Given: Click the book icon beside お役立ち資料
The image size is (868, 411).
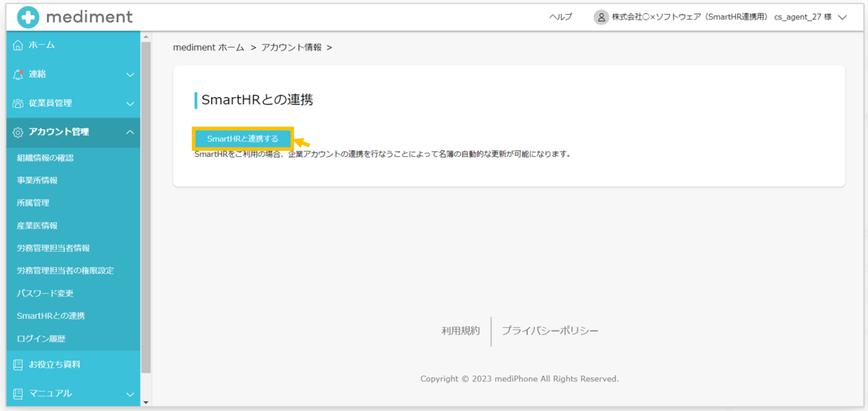Looking at the screenshot, I should point(18,365).
